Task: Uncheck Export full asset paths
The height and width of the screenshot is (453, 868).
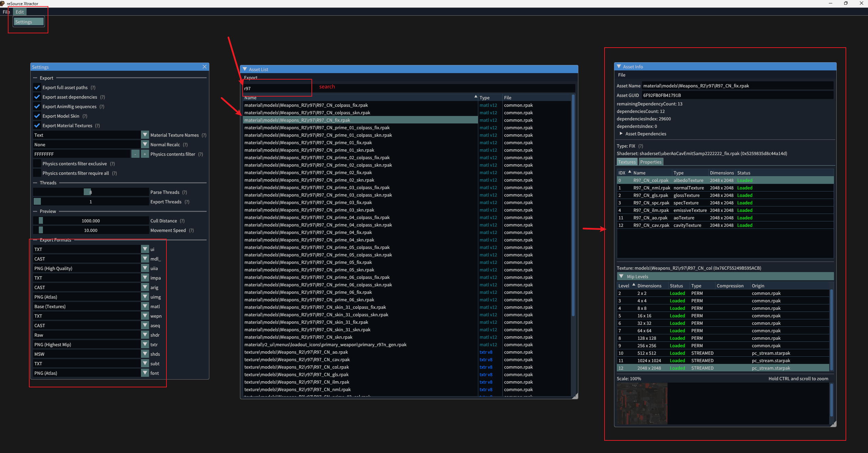Action: (x=37, y=87)
